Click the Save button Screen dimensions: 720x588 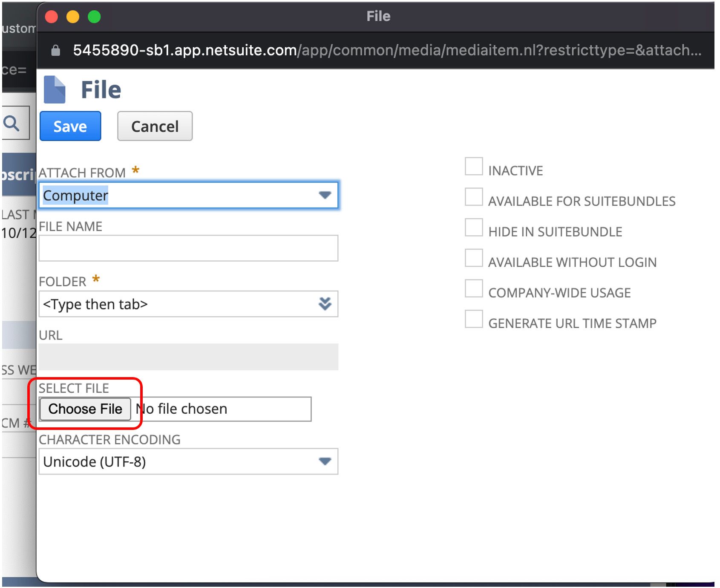coord(70,126)
